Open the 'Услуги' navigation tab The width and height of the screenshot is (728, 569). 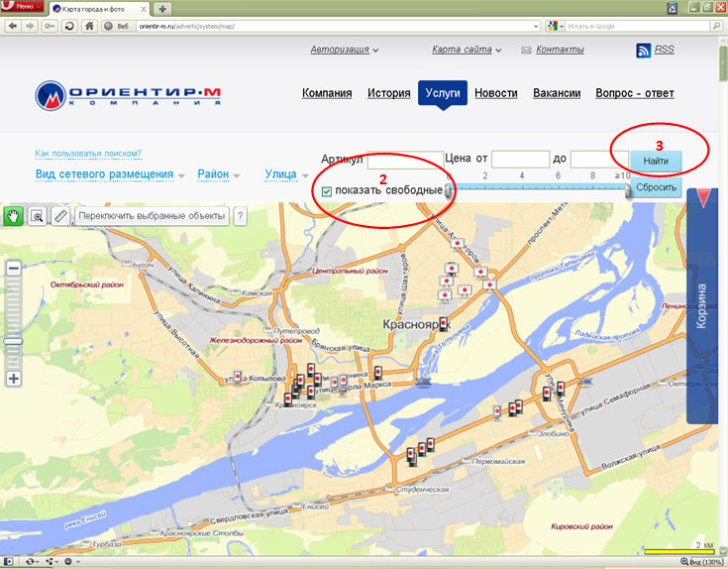(442, 93)
